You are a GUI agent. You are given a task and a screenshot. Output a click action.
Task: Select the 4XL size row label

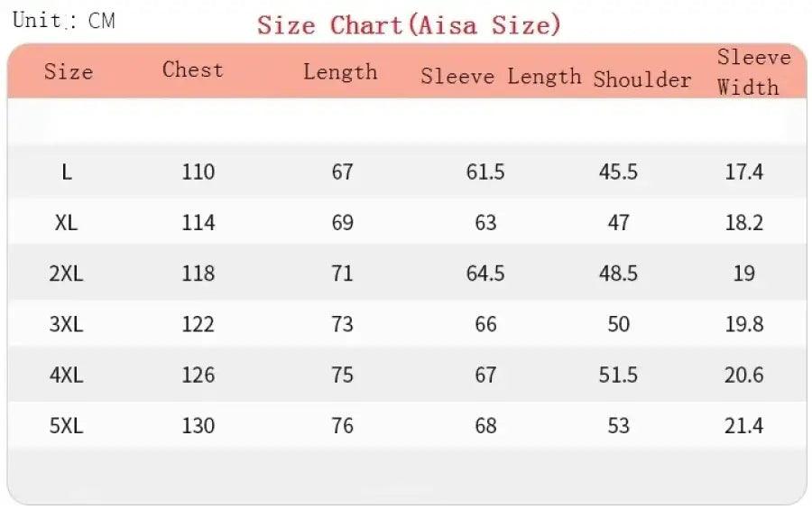(66, 374)
